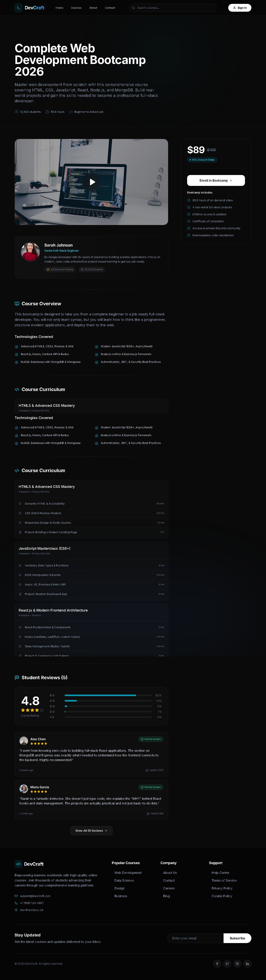Go to the About navigation link
Viewport: 266px width, 980px height.
pos(93,8)
